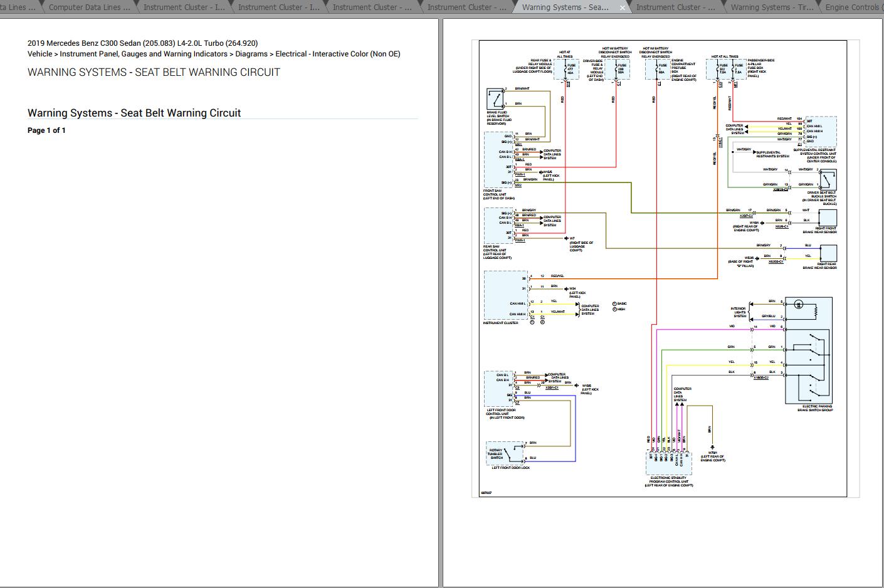Click the supplemental restraint system control unit box
The image size is (884, 588).
(820, 131)
